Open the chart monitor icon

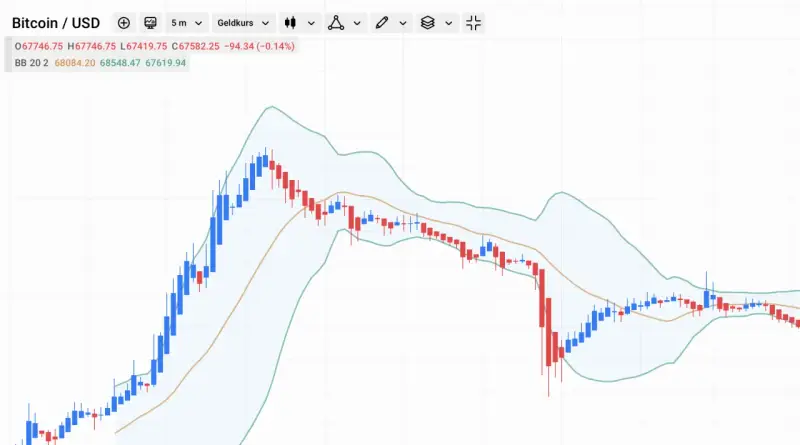(151, 23)
